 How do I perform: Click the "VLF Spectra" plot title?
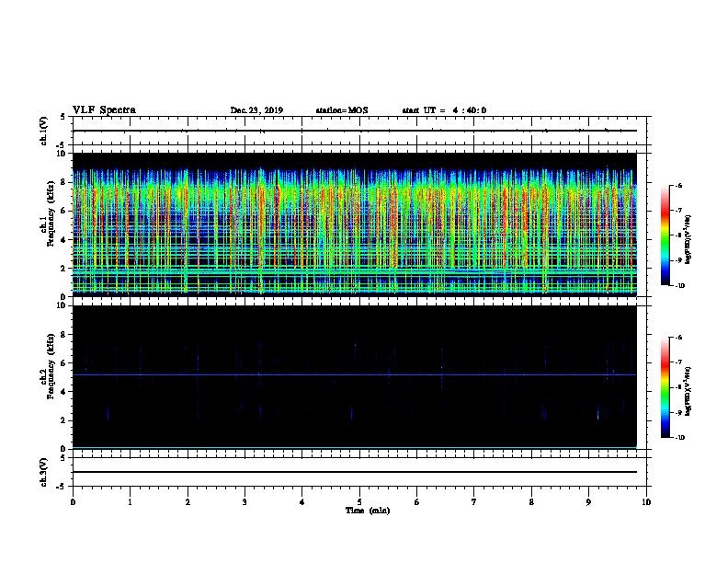104,110
